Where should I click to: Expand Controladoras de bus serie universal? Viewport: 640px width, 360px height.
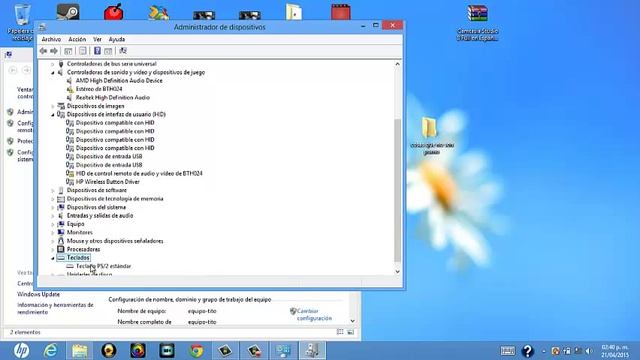click(53, 64)
